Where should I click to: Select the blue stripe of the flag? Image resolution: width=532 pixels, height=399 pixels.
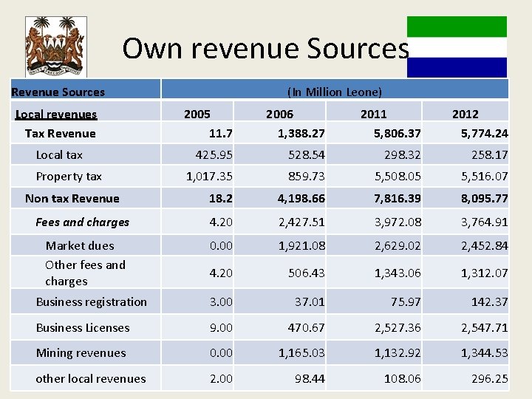[457, 67]
